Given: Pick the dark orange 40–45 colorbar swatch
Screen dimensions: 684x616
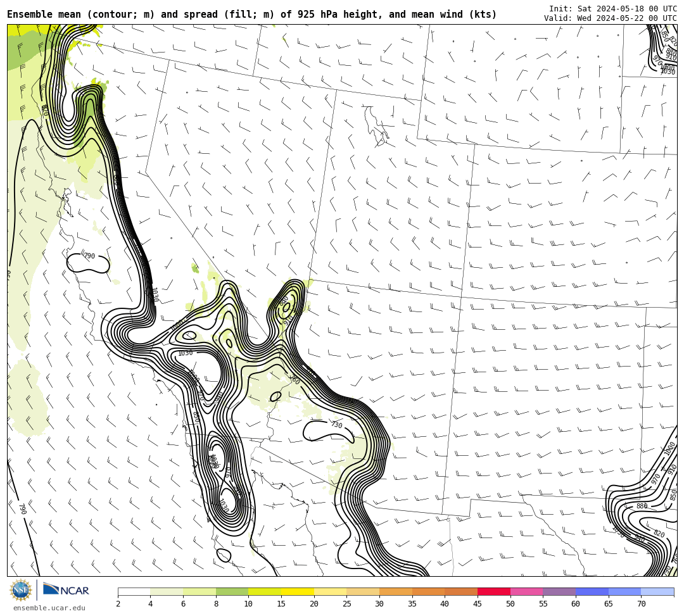Looking at the screenshot, I should tap(461, 591).
